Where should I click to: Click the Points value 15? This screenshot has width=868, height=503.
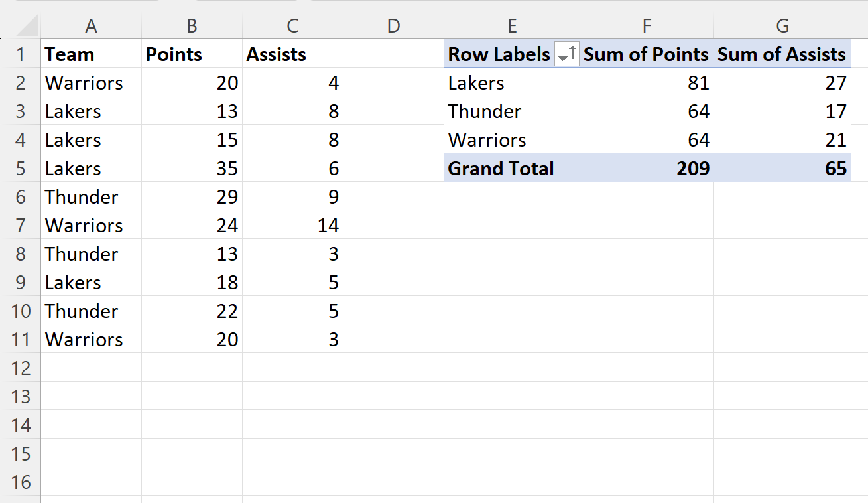192,140
